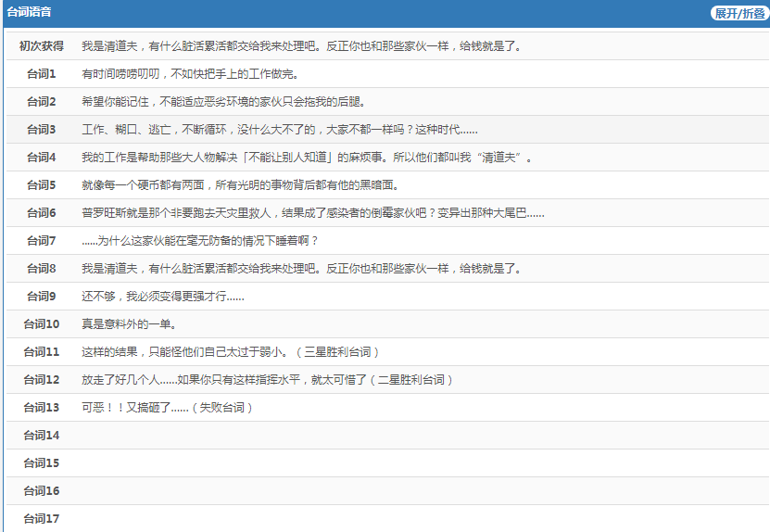
Task: Click the 展开/折叠 toggle button
Action: pyautogui.click(x=738, y=13)
